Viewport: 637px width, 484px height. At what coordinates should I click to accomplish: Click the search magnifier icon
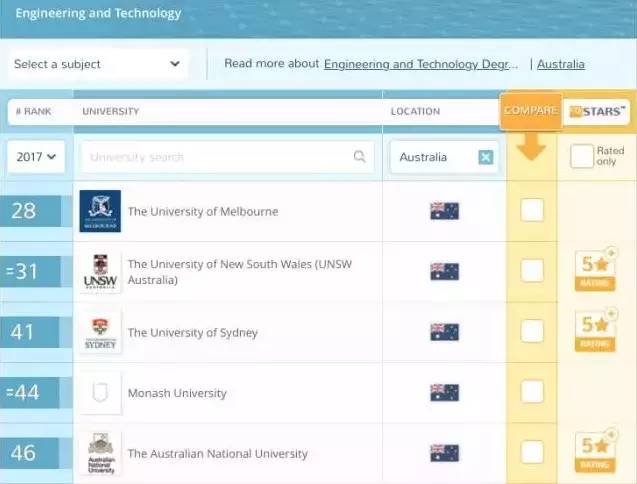[x=359, y=156]
